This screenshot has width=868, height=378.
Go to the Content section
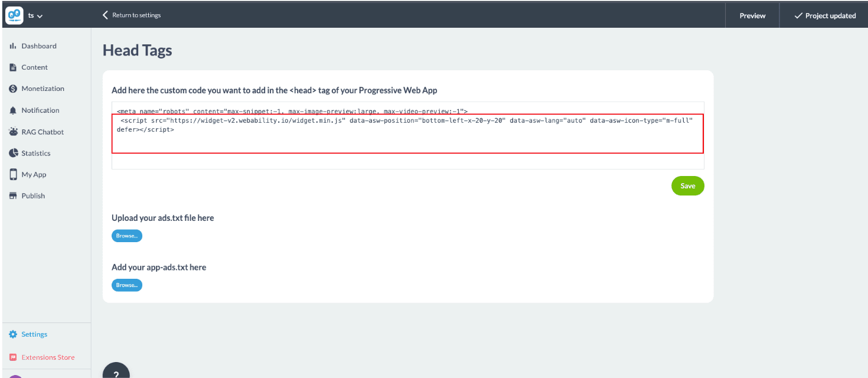[35, 67]
